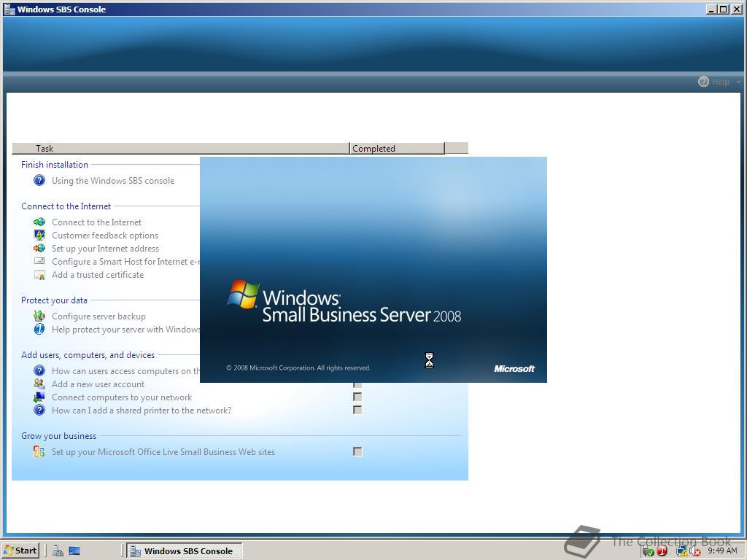Click the users icon for Add a new user account
This screenshot has width=747, height=560.
coord(39,384)
